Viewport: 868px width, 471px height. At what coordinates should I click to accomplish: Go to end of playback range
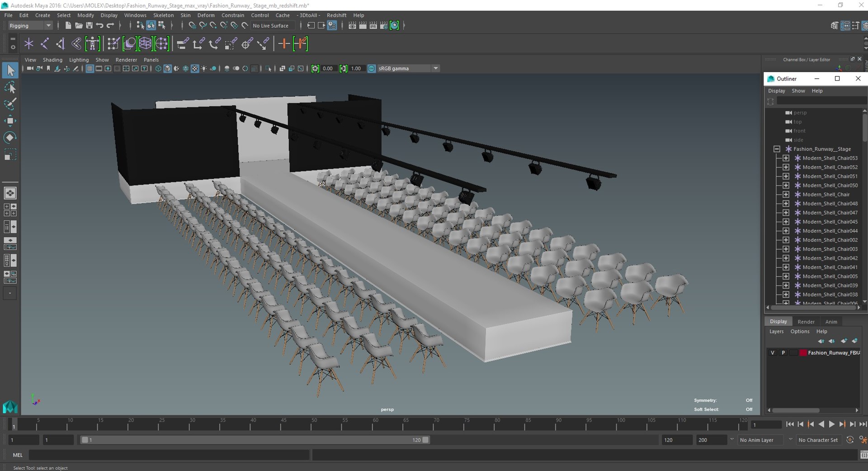point(863,424)
